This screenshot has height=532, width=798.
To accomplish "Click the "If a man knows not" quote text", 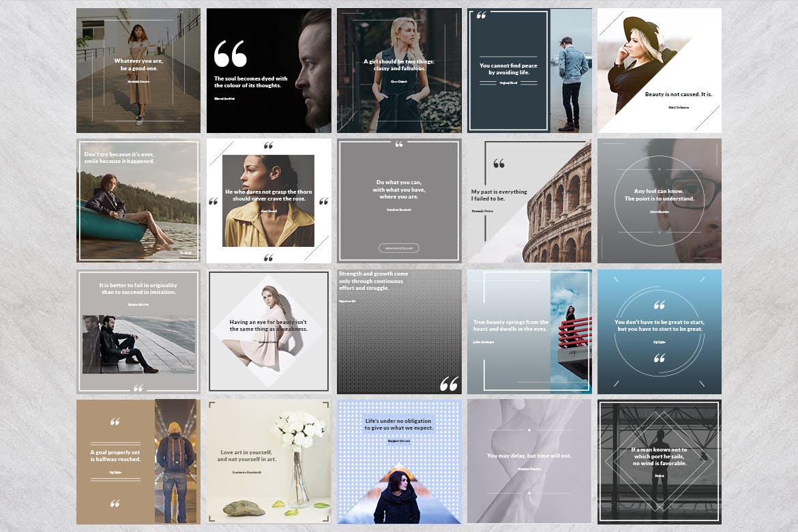I will click(x=659, y=456).
